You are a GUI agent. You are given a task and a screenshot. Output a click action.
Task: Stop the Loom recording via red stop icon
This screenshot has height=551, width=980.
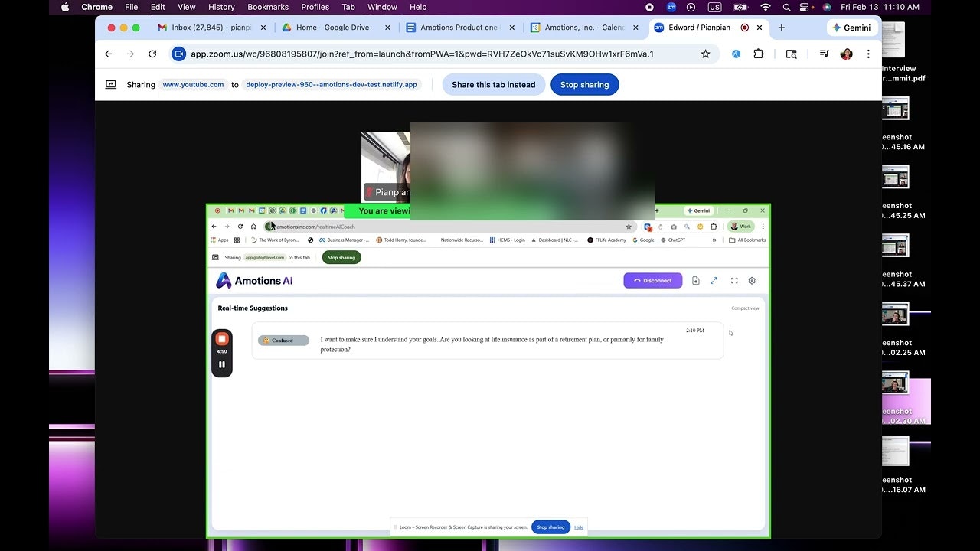pos(221,337)
